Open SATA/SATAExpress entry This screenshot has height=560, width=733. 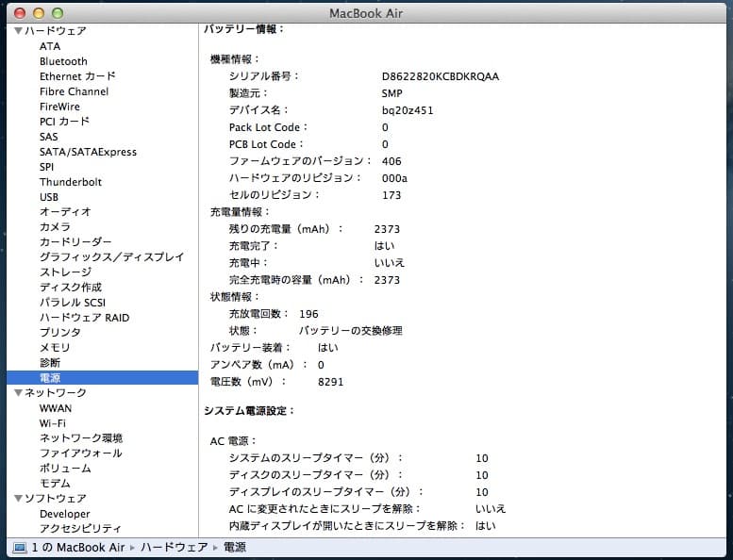click(x=88, y=152)
